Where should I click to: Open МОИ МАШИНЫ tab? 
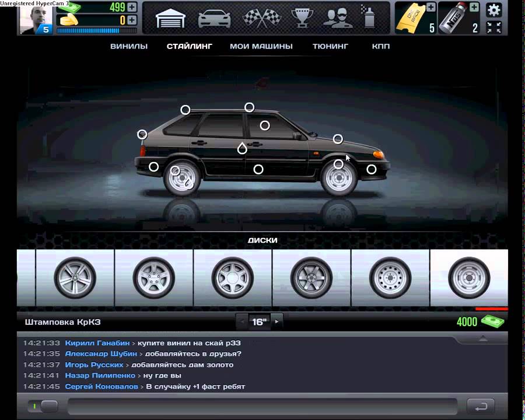click(x=261, y=46)
